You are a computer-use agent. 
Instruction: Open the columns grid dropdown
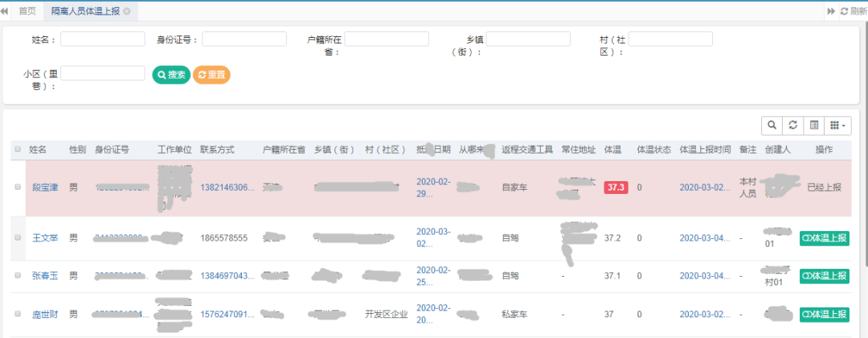click(839, 125)
